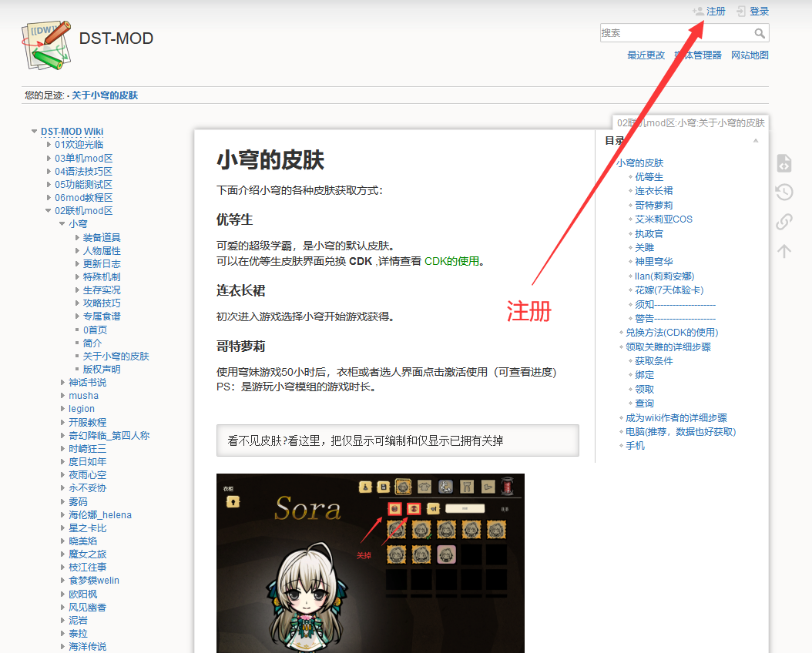Screen dimensions: 812x653
Task: Open the Sora wardrobe screenshot image
Action: 370,562
